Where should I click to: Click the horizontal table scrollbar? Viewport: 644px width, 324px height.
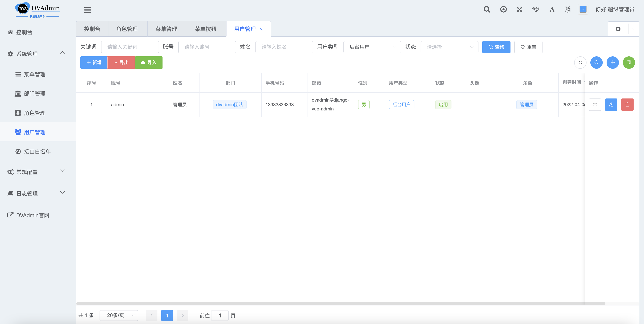(341, 304)
